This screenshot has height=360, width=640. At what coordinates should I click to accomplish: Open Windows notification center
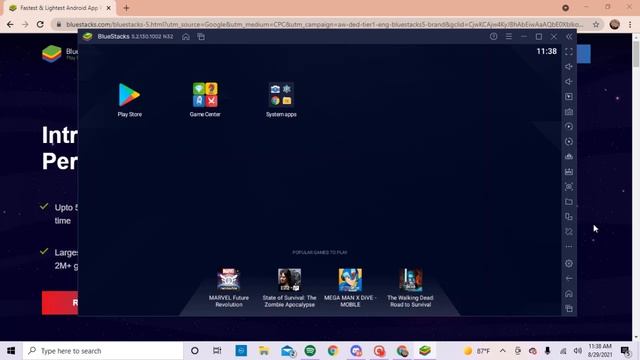[x=625, y=351]
